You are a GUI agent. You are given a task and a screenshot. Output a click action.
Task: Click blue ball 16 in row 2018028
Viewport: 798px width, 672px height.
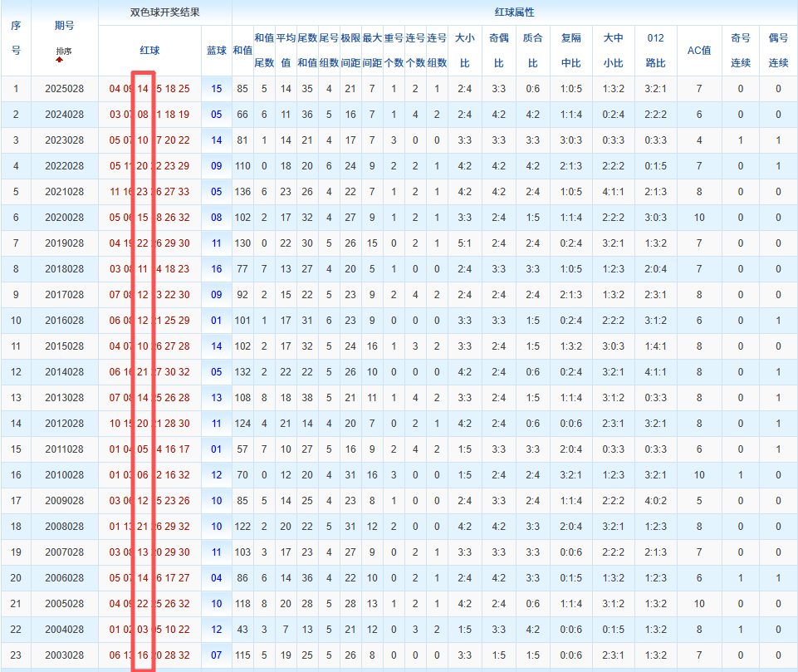coord(216,269)
